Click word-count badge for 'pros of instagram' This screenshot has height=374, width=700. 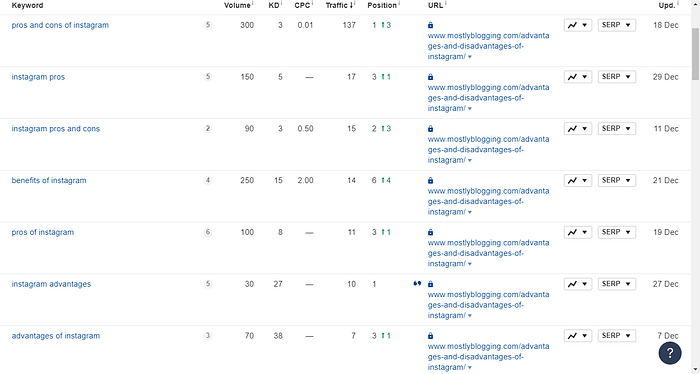point(208,232)
